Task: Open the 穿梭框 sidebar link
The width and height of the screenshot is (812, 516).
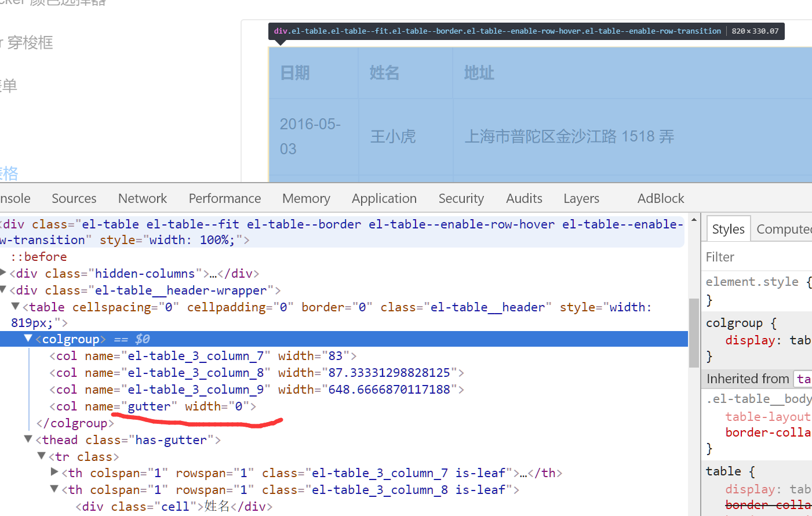Action: [27, 42]
